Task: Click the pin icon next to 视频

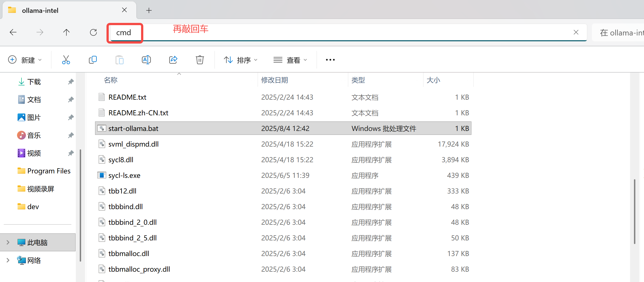Action: pos(71,153)
